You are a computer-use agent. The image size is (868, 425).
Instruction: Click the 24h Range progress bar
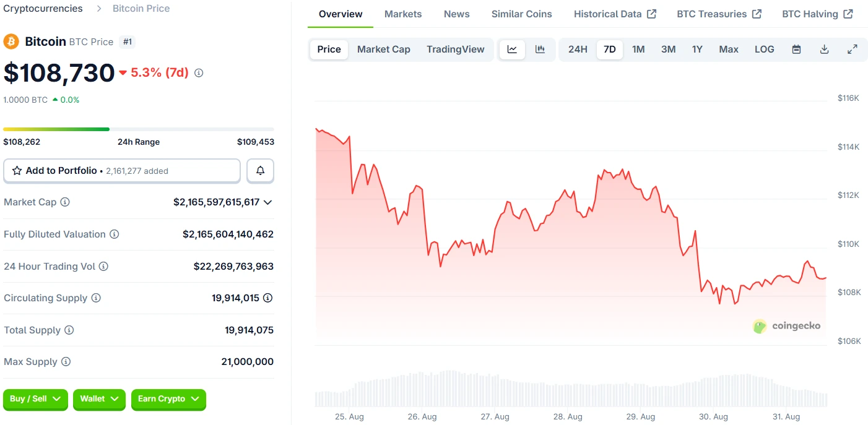[x=138, y=129]
